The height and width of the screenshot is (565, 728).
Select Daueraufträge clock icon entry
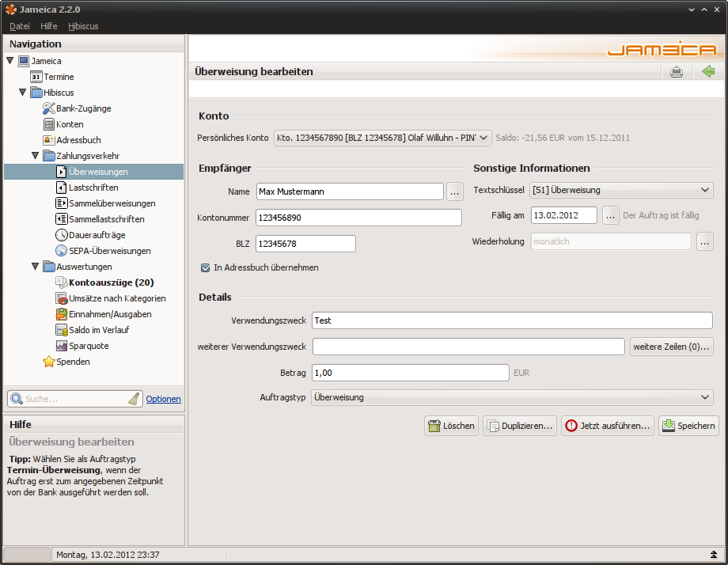63,235
